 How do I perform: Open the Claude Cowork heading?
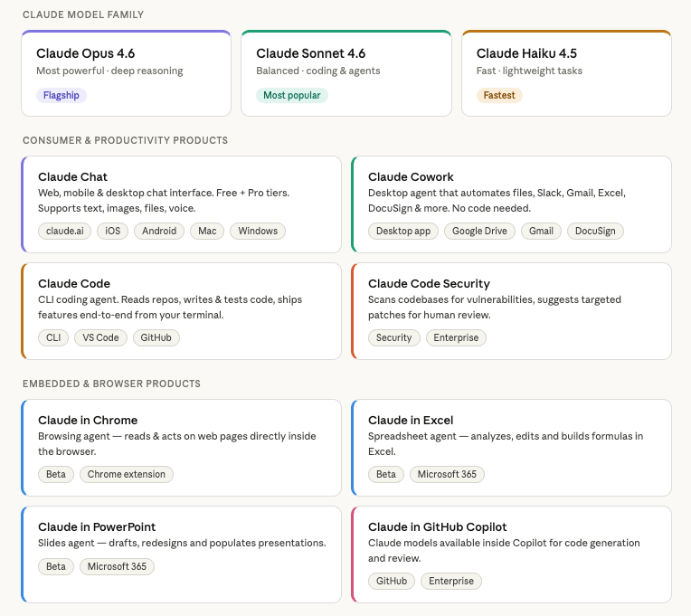(411, 176)
